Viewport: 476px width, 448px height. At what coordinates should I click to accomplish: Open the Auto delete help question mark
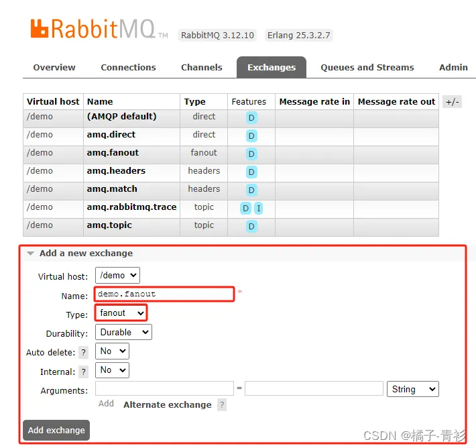click(84, 353)
